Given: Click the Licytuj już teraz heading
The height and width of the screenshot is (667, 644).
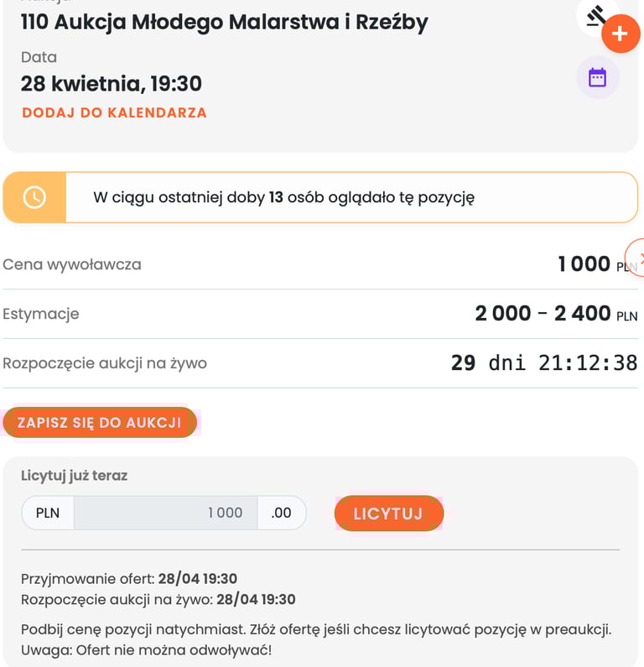Looking at the screenshot, I should pyautogui.click(x=74, y=476).
